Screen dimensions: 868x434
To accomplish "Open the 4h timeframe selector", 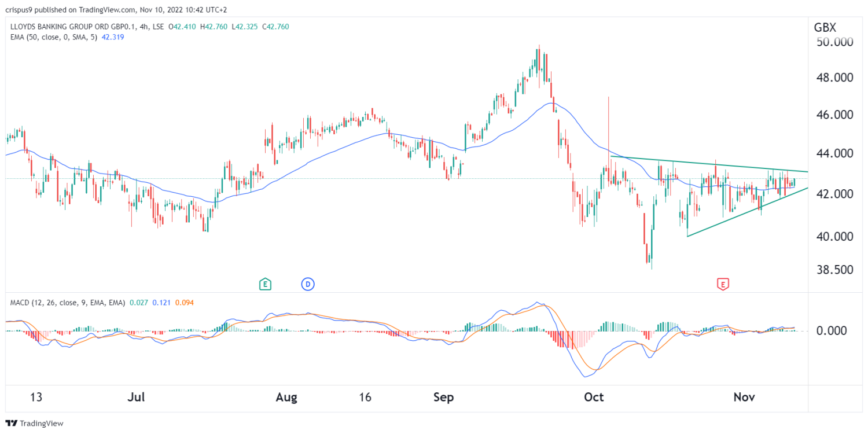I will (x=142, y=26).
